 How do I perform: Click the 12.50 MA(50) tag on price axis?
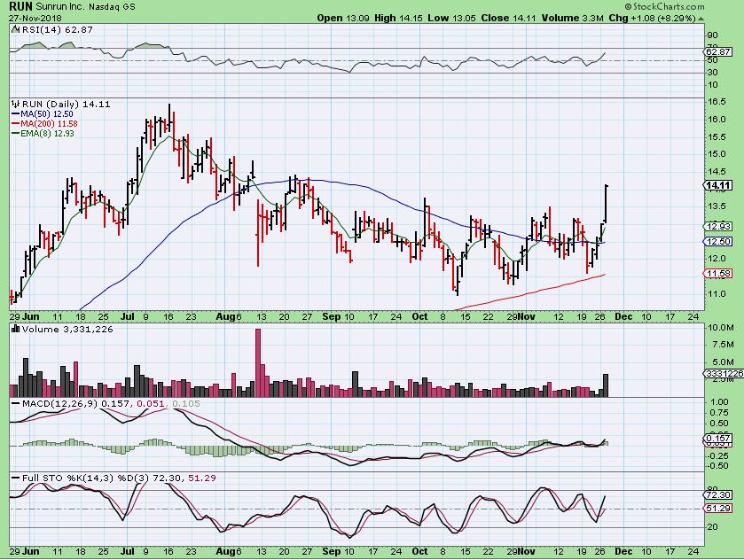718,242
